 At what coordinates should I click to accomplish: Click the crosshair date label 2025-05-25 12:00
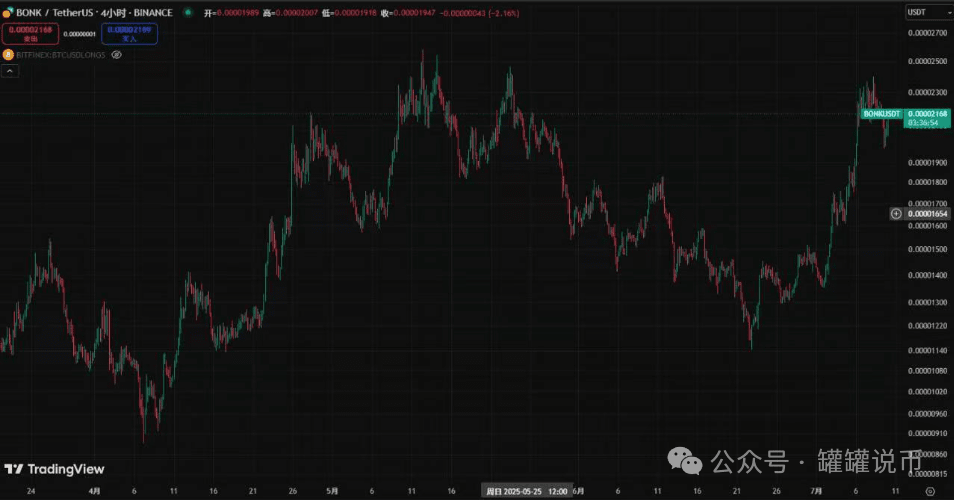(x=526, y=491)
